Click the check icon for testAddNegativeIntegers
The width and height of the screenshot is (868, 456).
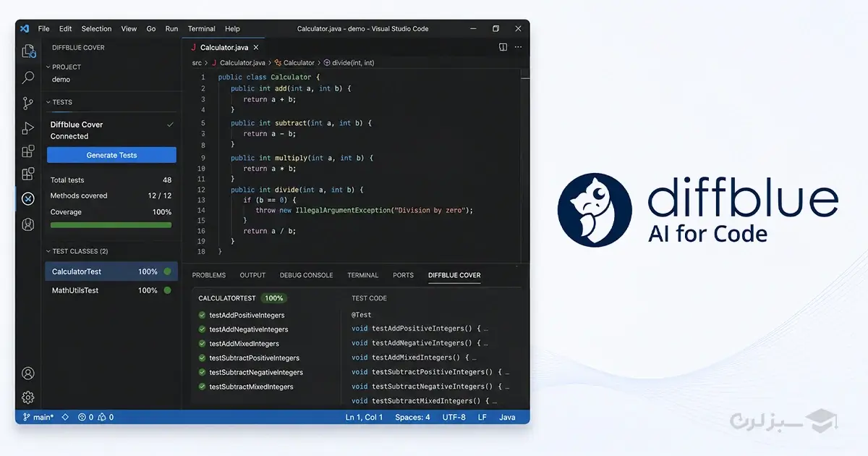click(203, 329)
